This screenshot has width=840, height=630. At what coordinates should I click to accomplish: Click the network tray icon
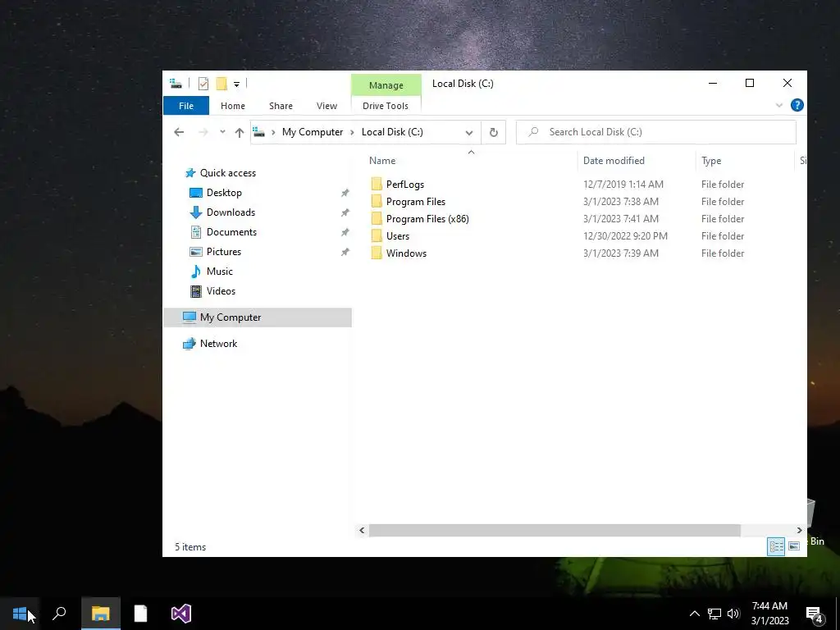point(714,614)
